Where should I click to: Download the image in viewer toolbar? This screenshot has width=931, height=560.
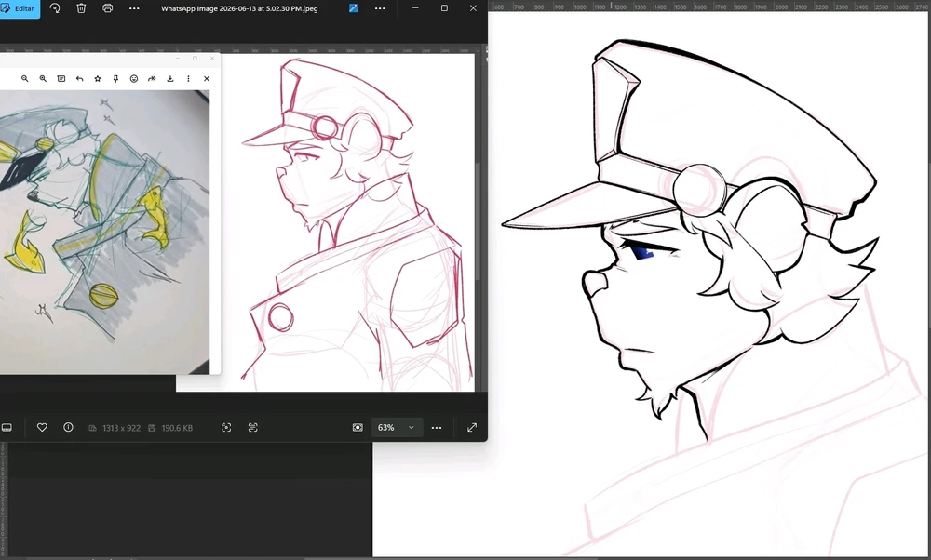tap(170, 78)
